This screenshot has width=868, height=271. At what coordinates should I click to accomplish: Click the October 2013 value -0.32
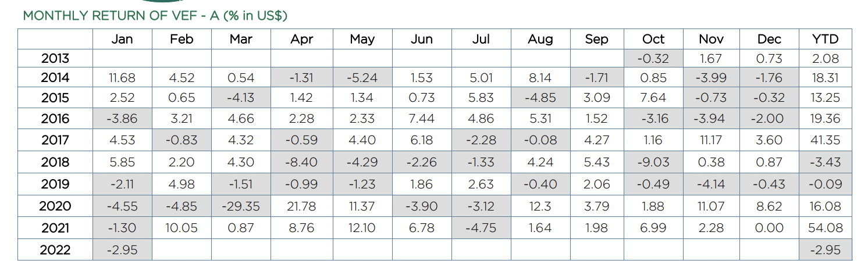(x=653, y=58)
